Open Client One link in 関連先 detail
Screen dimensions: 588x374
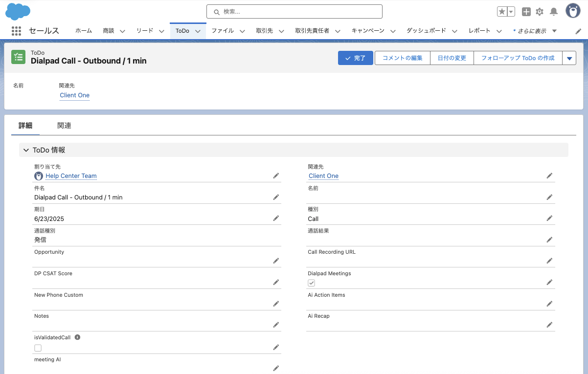(324, 176)
